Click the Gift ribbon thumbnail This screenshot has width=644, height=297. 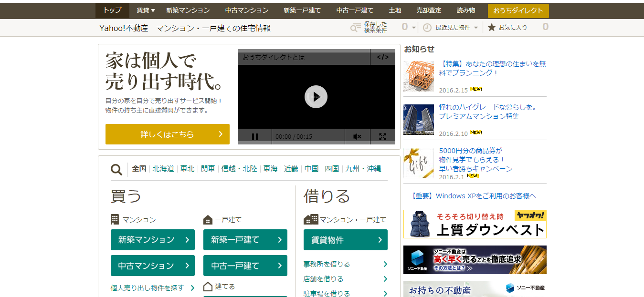tap(419, 163)
